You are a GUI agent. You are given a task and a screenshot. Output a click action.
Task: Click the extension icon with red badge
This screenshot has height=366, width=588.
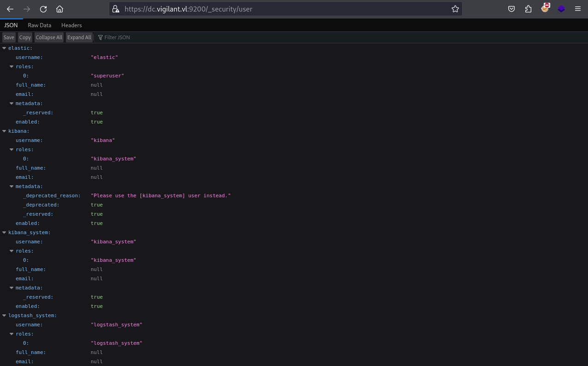click(x=545, y=8)
